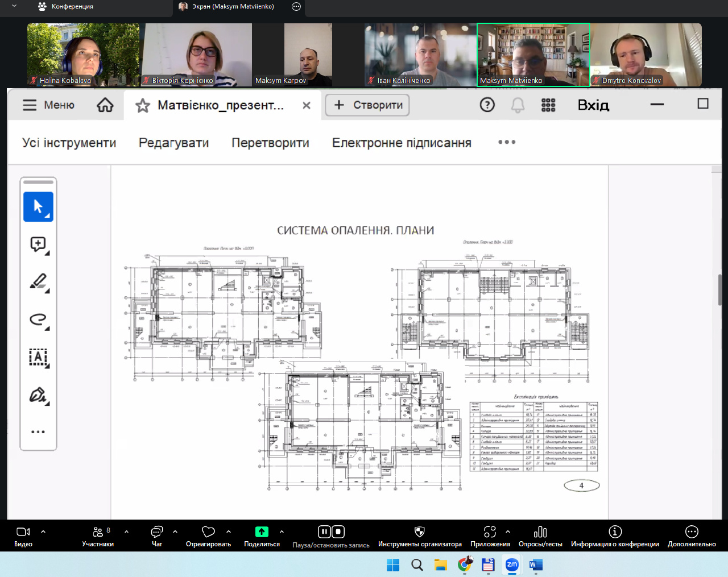Star the Матвієнко_презент document tab
Viewport: 728px width, 577px height.
[143, 106]
